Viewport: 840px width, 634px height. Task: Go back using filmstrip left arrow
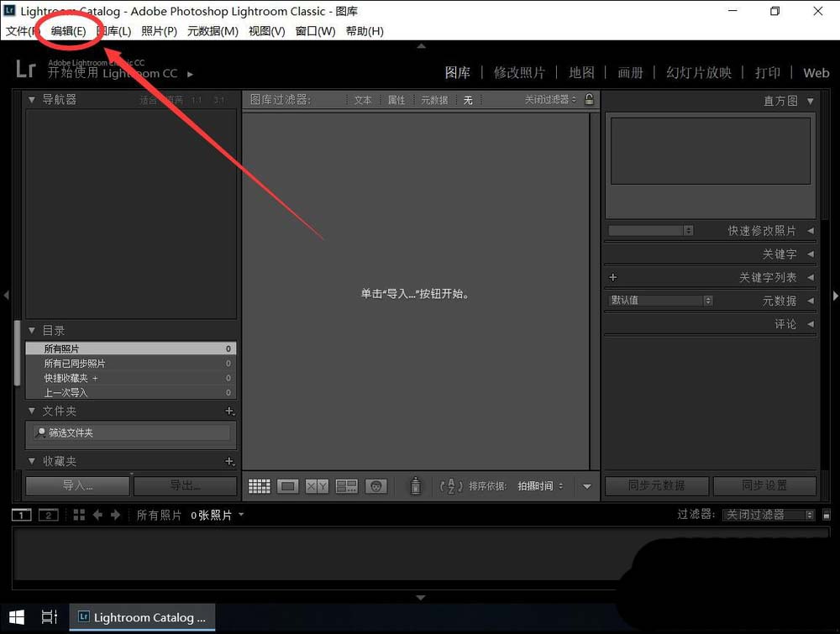click(97, 515)
